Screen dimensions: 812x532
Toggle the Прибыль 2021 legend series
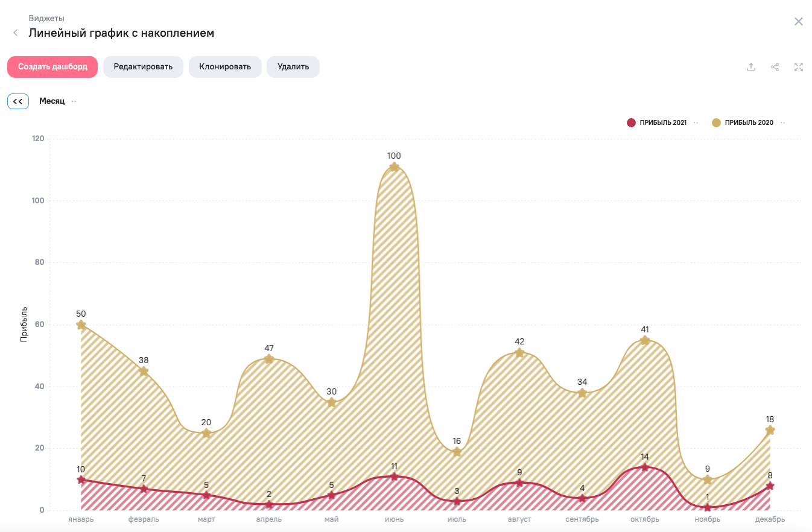663,122
